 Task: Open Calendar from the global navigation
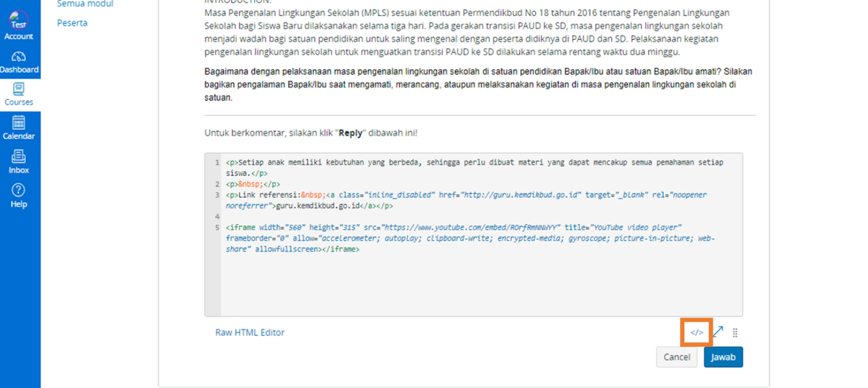19,123
